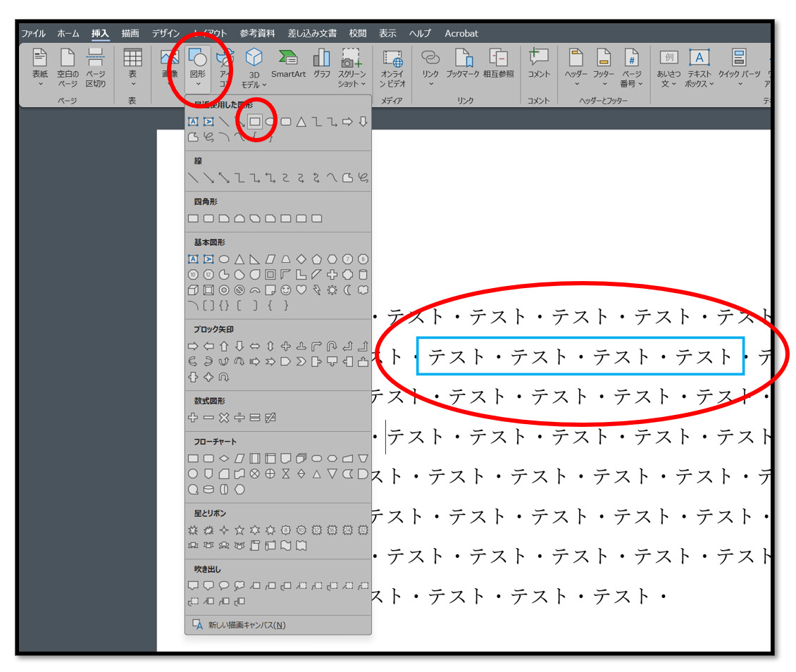The height and width of the screenshot is (672, 796).
Task: Select the 5-point star in 星とリボン
Action: pyautogui.click(x=240, y=530)
